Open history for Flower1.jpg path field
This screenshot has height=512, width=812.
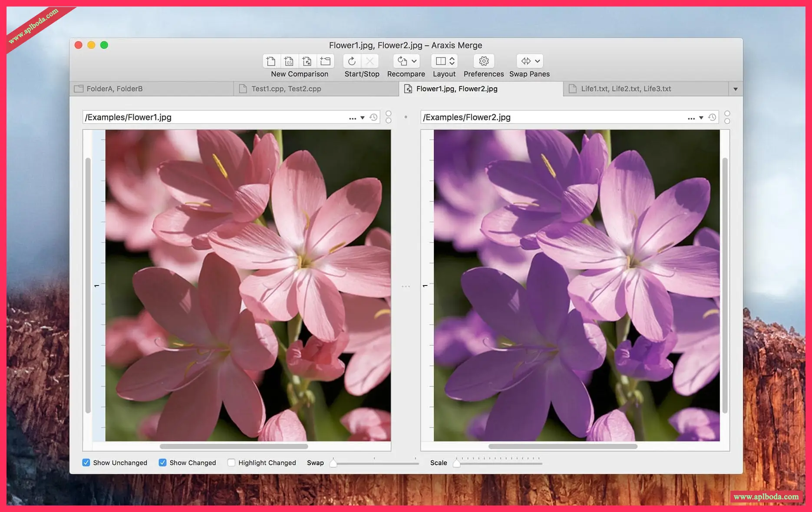[373, 118]
